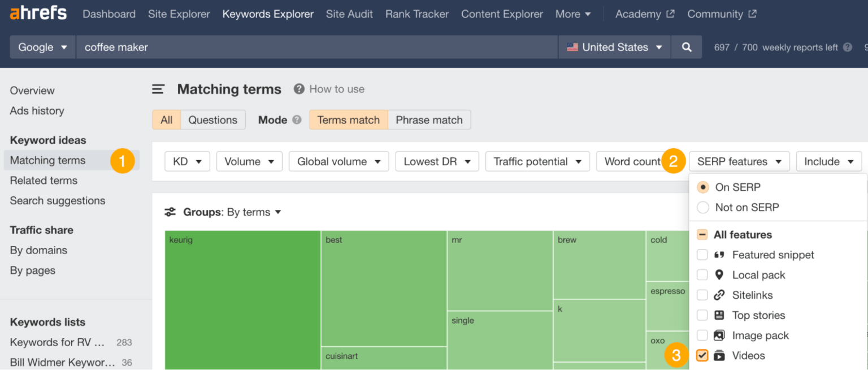The height and width of the screenshot is (370, 868).
Task: Select the Not on SERP radio button
Action: [x=702, y=207]
